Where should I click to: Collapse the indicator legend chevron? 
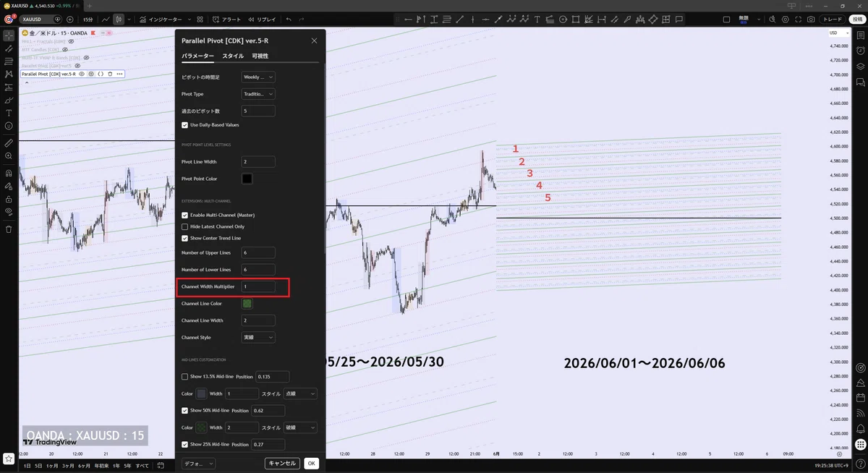pyautogui.click(x=27, y=82)
